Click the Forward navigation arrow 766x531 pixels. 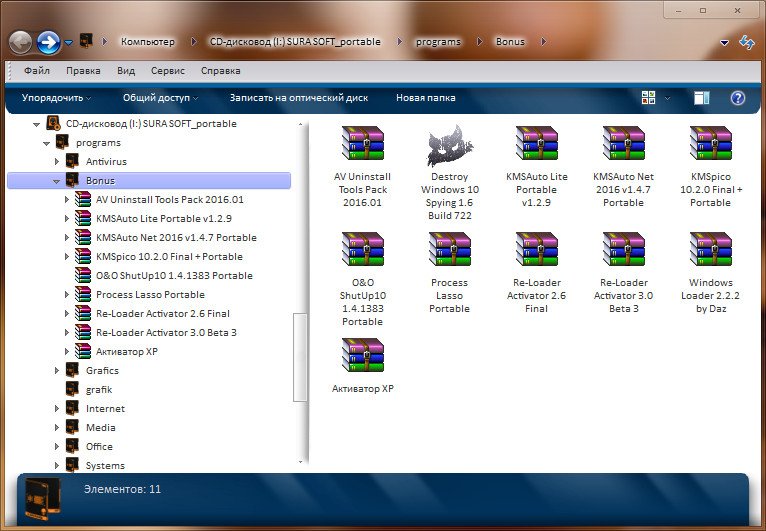tap(48, 42)
